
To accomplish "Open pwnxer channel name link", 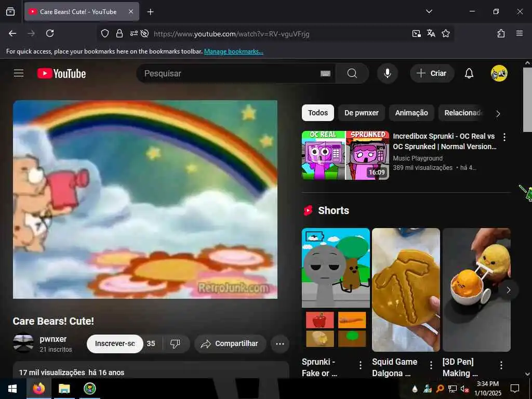I will [x=54, y=339].
